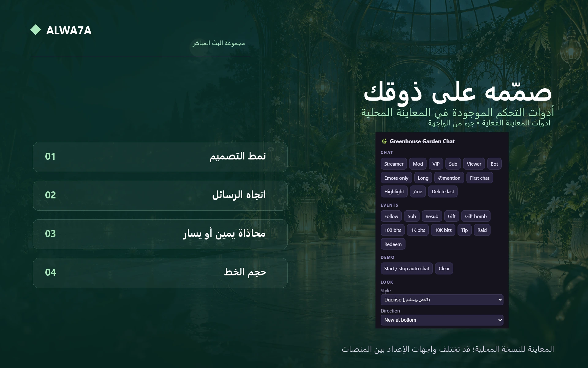Click the Bot chat button
The image size is (588, 368).
494,164
